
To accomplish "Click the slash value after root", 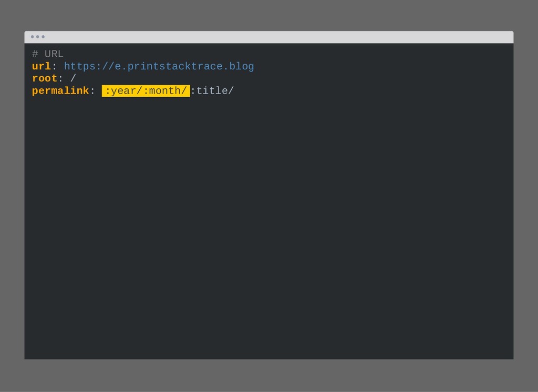I will [x=73, y=79].
